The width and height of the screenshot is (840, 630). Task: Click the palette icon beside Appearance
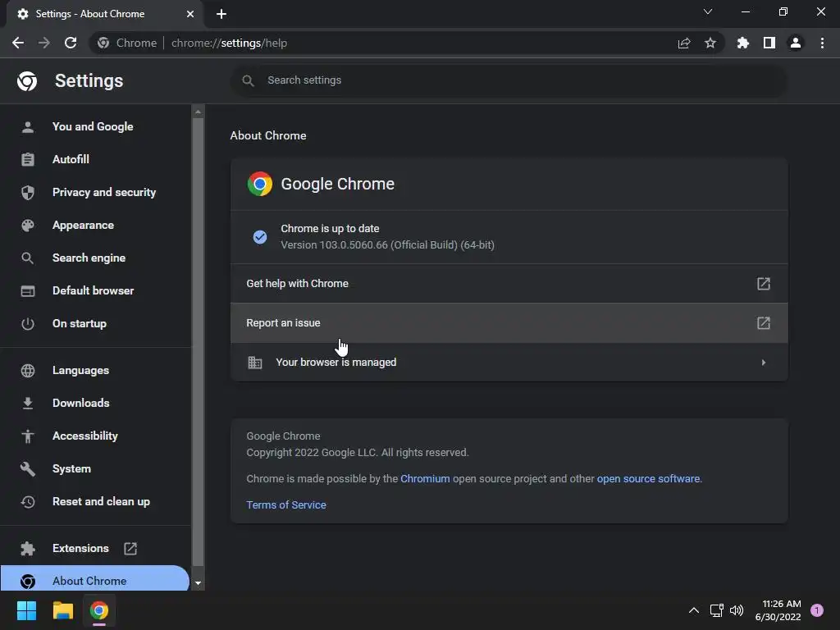(x=27, y=226)
